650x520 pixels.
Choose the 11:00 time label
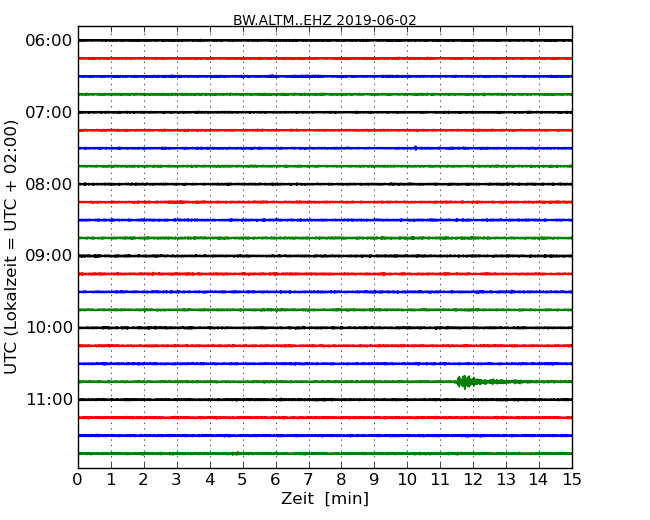pos(49,399)
